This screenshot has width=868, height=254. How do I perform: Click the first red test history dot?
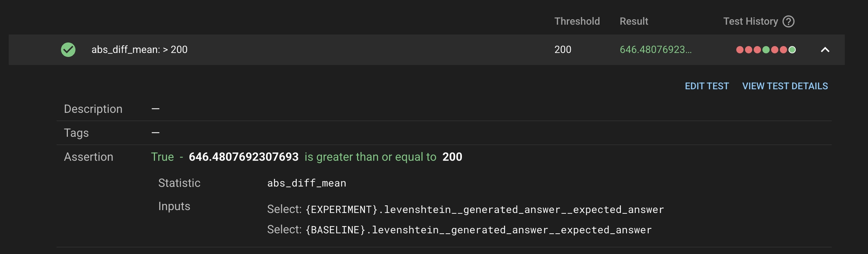(x=740, y=50)
